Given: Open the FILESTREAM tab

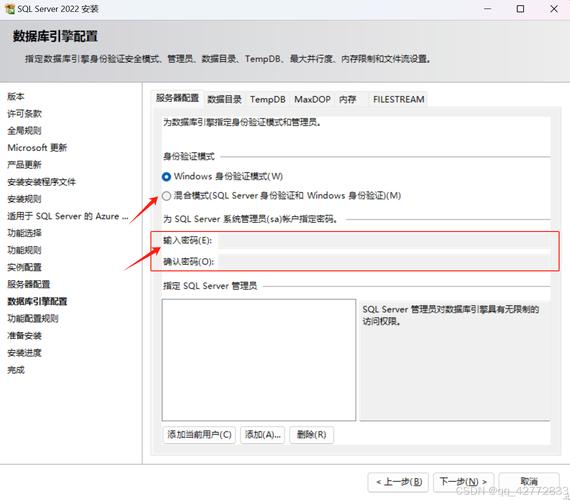Looking at the screenshot, I should [398, 99].
